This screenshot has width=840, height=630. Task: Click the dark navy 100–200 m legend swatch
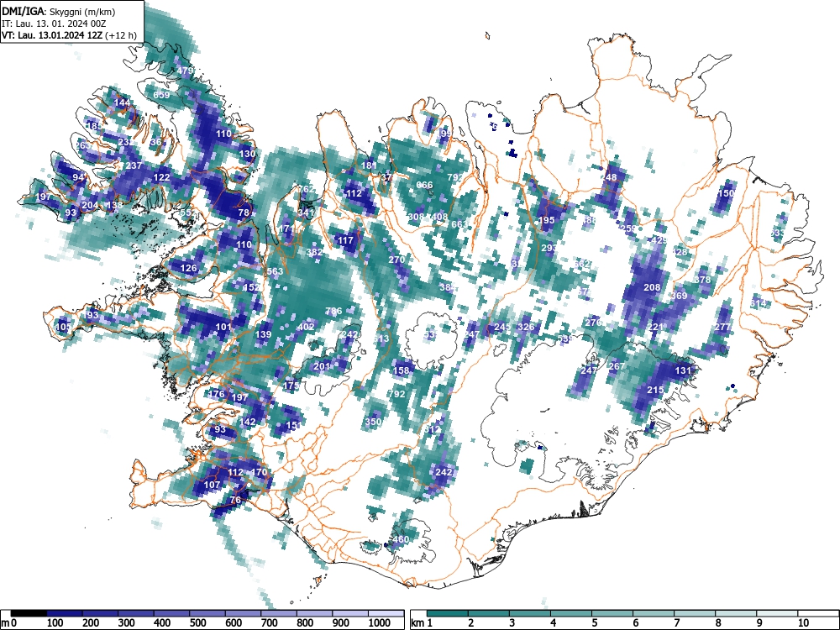[65, 613]
